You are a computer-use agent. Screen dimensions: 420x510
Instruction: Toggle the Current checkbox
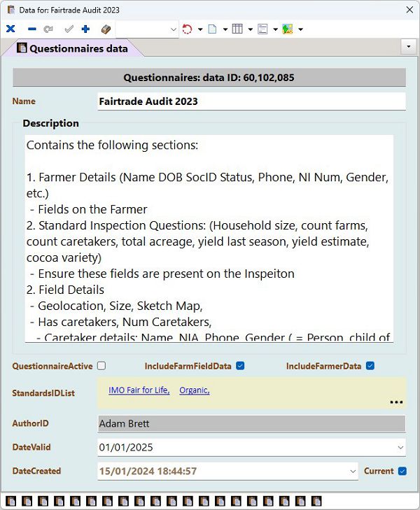point(402,471)
